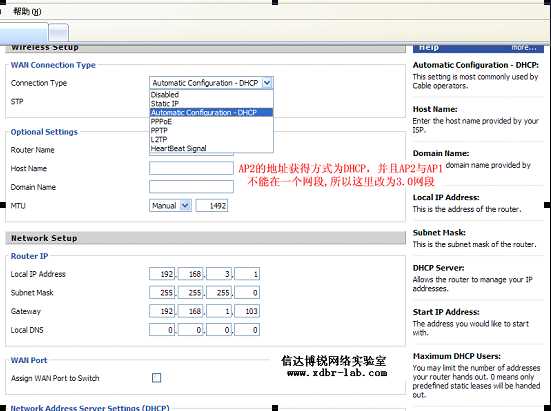Click the Help more... link
This screenshot has width=551, height=411.
point(524,47)
